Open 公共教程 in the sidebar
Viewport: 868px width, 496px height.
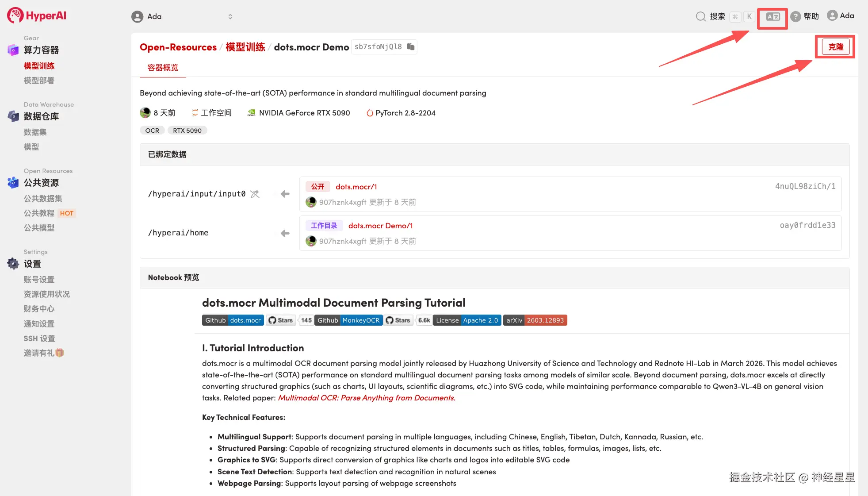tap(39, 213)
